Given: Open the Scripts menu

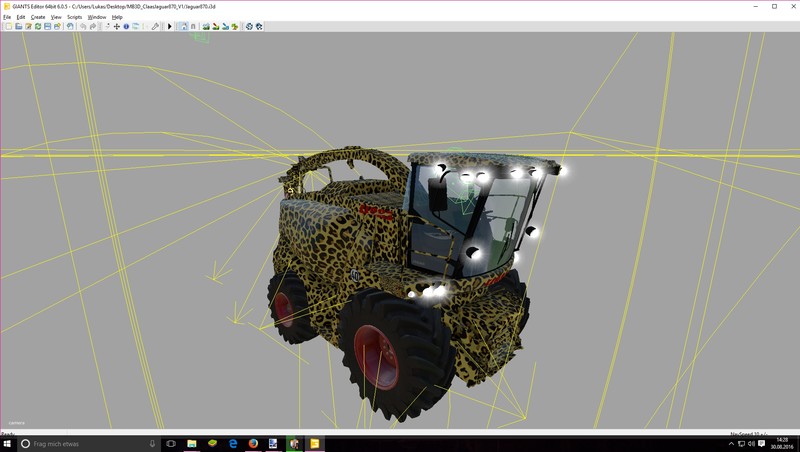Looking at the screenshot, I should click(x=74, y=17).
